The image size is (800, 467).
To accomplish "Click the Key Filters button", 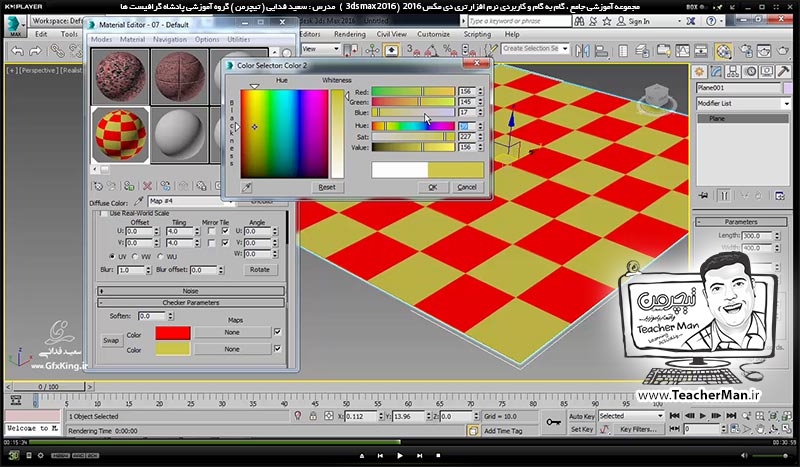I will coord(638,429).
